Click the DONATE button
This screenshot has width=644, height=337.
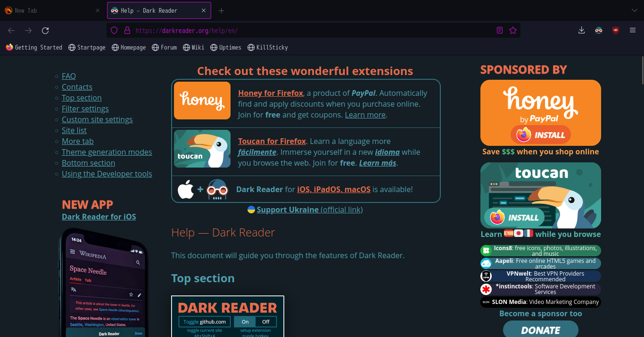[x=541, y=330]
